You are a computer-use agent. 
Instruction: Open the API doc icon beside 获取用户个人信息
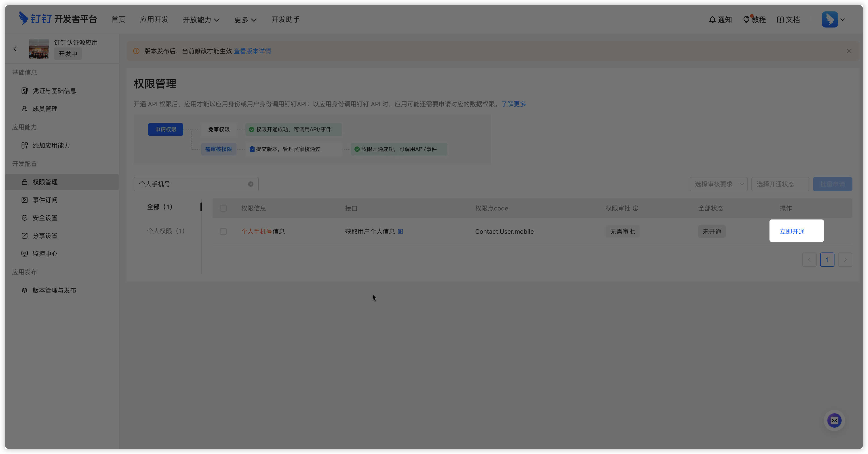400,231
